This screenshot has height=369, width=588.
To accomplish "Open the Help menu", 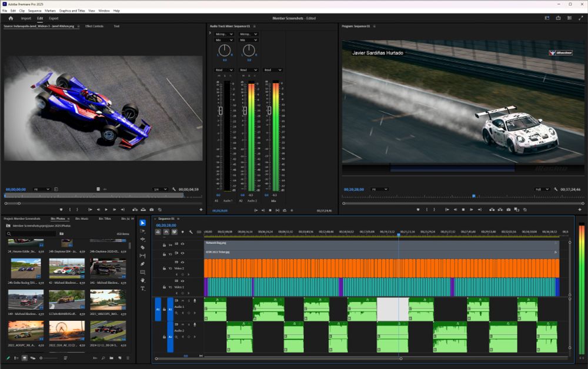I will pos(116,11).
